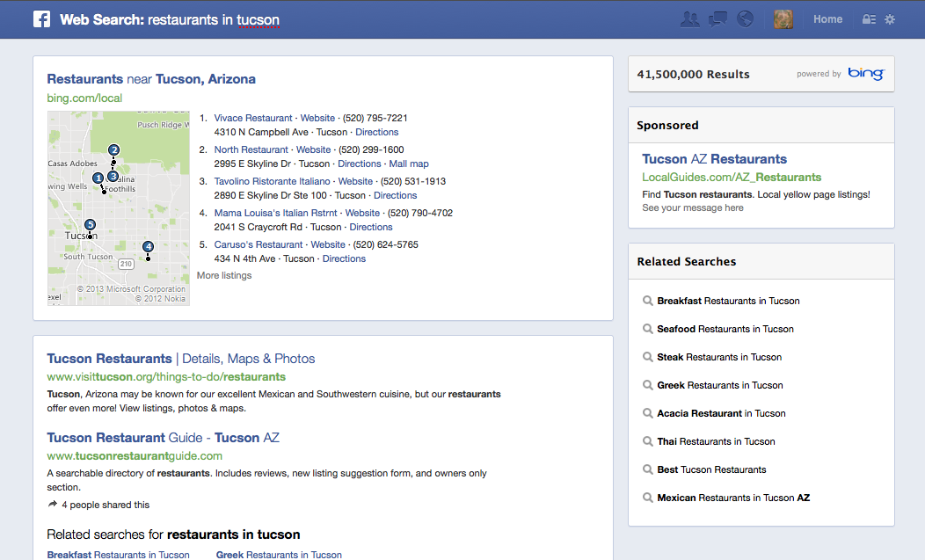The height and width of the screenshot is (560, 925).
Task: Click the '41,500,000 Results' count text
Action: 693,75
